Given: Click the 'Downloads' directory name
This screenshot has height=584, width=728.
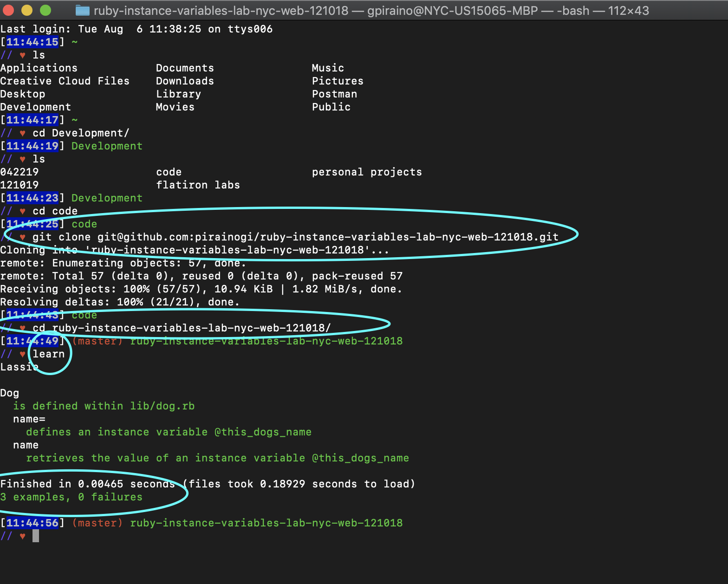Looking at the screenshot, I should pyautogui.click(x=185, y=81).
